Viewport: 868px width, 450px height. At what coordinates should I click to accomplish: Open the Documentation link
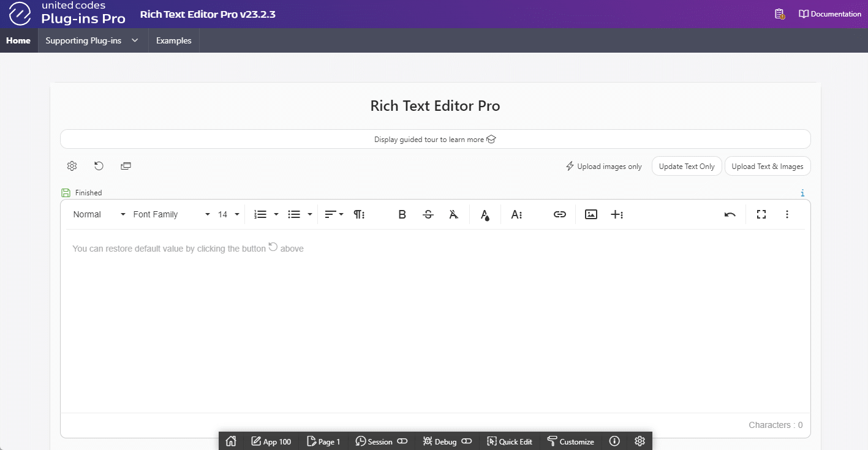pyautogui.click(x=830, y=14)
